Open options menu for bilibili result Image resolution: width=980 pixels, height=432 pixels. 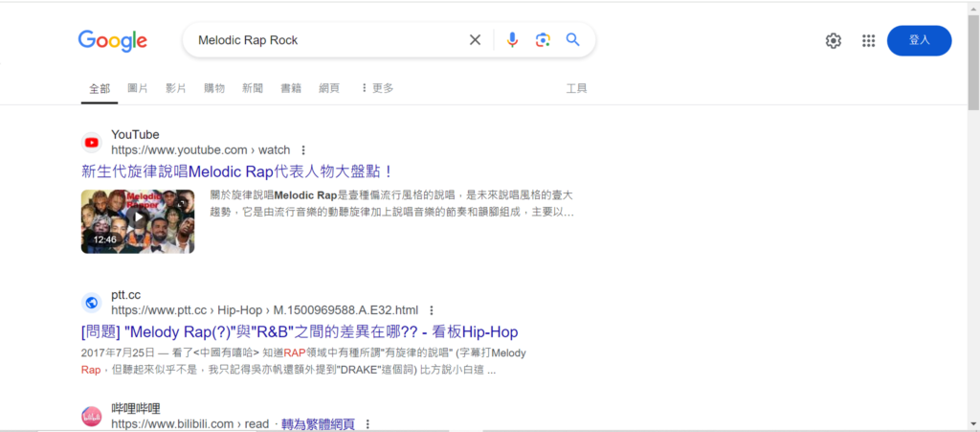367,423
